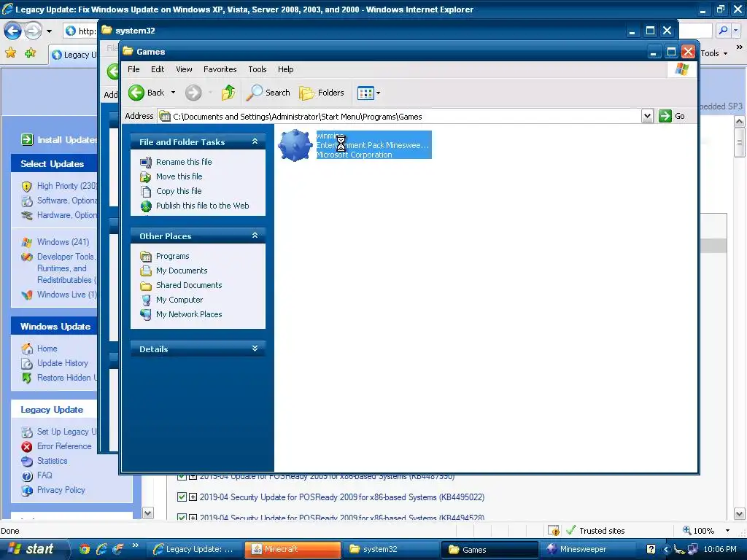Select the winmine Minesweeper mine icon
This screenshot has width=747, height=560.
pyautogui.click(x=295, y=145)
